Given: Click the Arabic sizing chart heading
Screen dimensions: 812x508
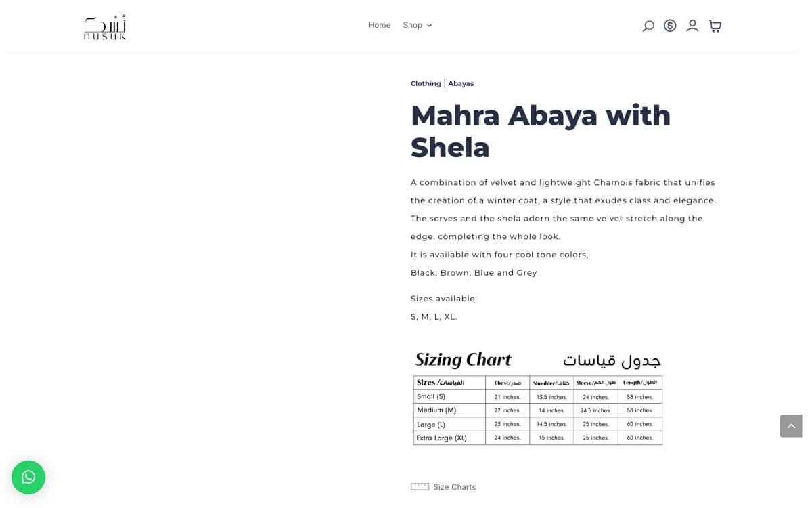Looking at the screenshot, I should (x=612, y=360).
